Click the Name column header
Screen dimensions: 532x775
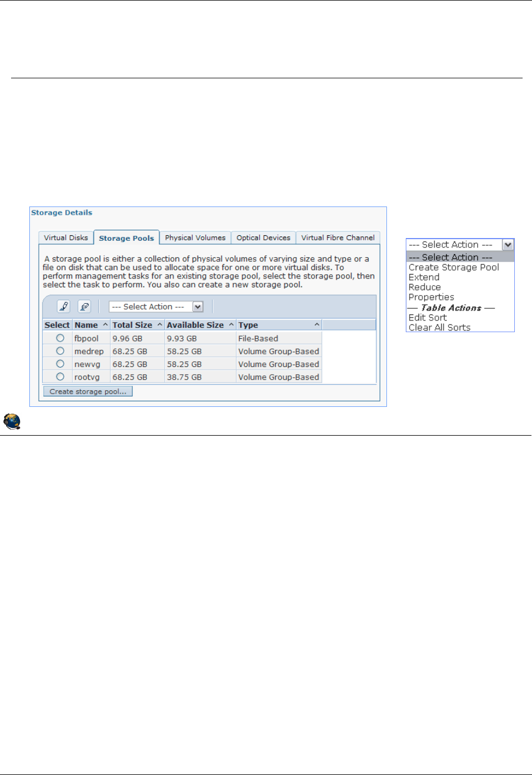pyautogui.click(x=91, y=325)
